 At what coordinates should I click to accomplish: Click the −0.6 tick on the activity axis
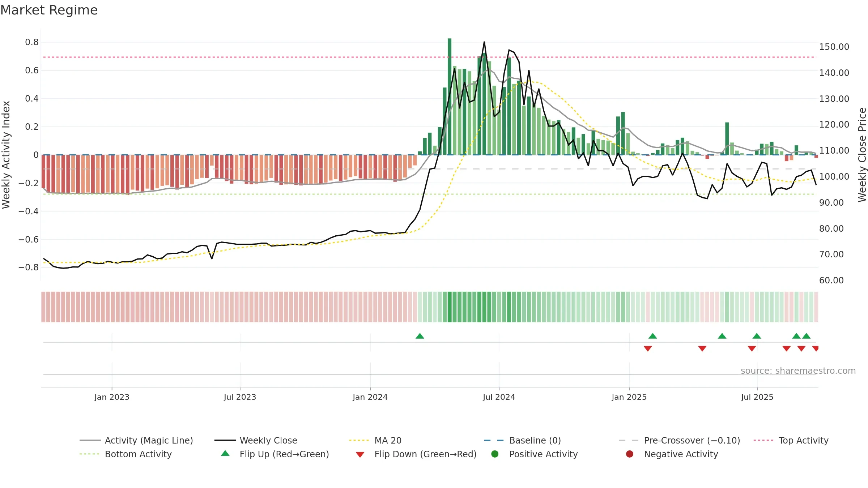tap(29, 240)
